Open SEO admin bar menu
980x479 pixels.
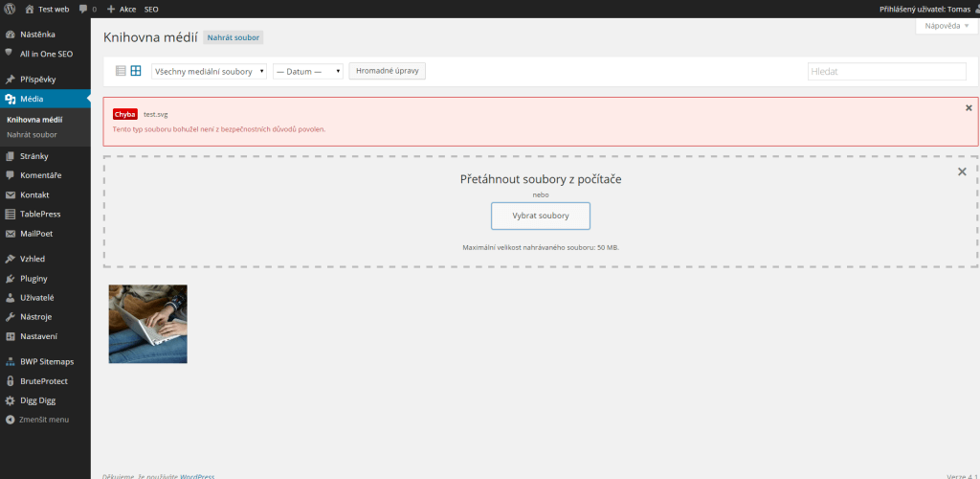[151, 10]
